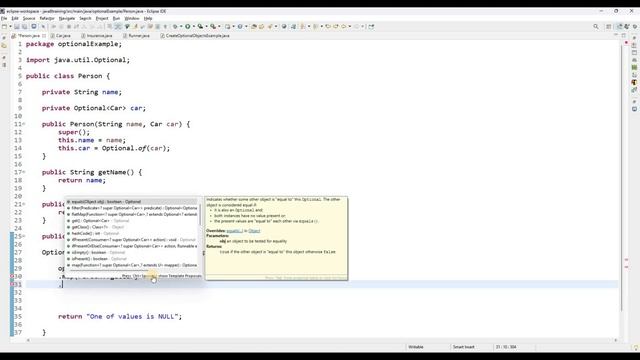This screenshot has width=640, height=360.
Task: Switch to the Insurance.java editor tab
Action: tap(97, 36)
